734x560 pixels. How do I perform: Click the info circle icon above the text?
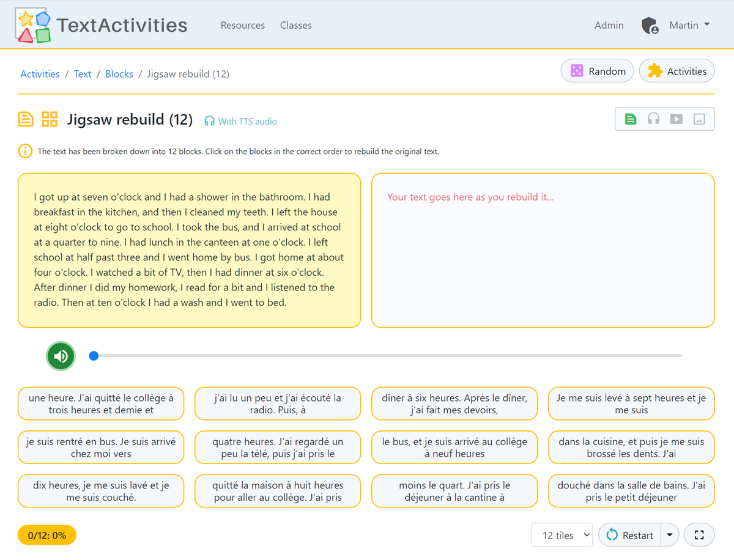click(x=25, y=151)
